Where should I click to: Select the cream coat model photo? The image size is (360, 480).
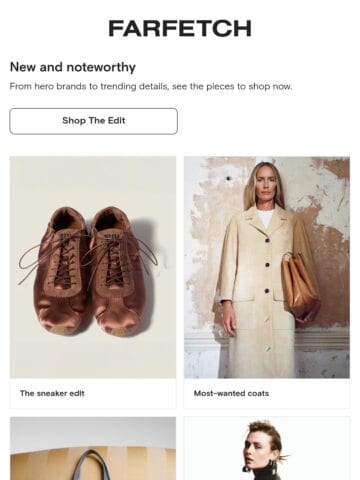(267, 267)
